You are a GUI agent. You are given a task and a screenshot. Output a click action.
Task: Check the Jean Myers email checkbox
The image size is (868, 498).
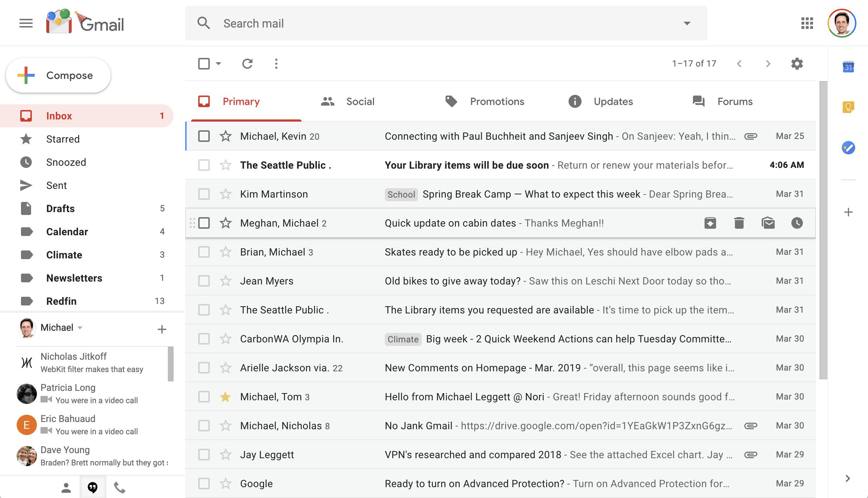click(204, 281)
